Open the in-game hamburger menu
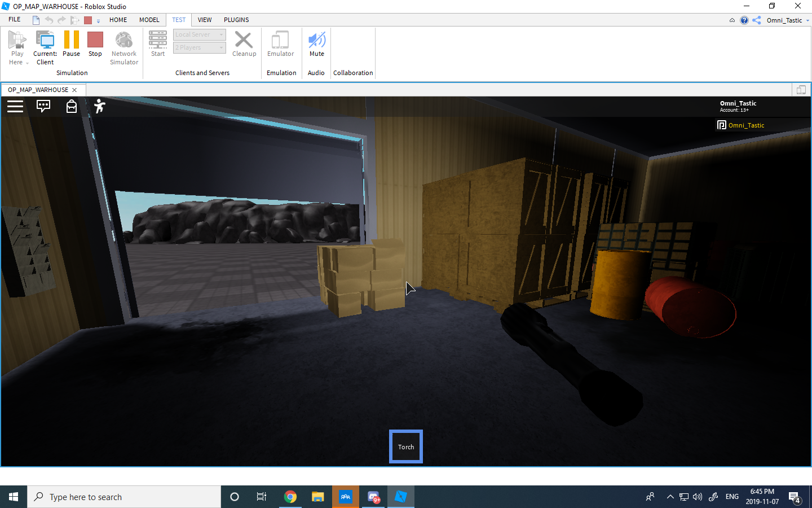 coord(15,106)
